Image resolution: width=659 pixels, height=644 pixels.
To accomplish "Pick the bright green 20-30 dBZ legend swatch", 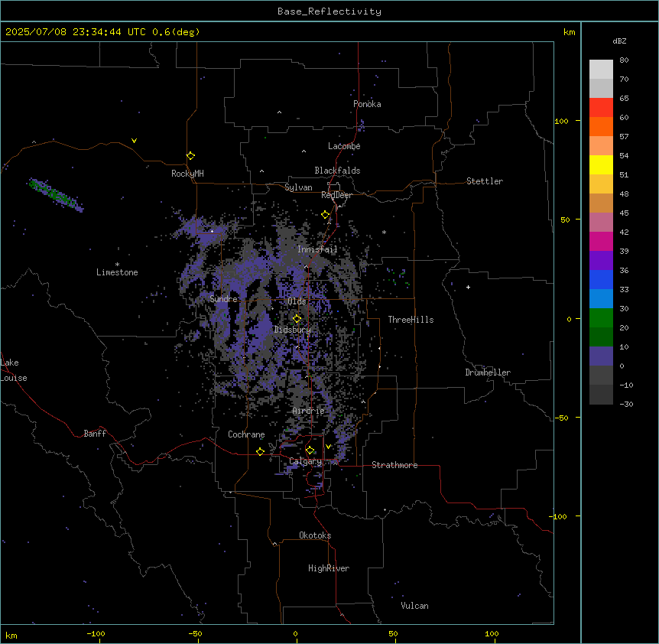I will click(x=601, y=318).
